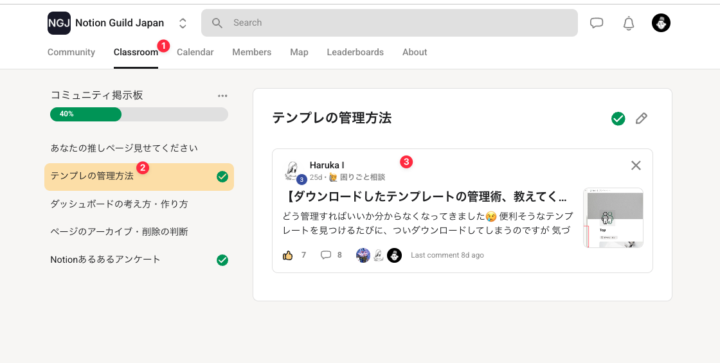Click the Last comment 8d ago text
This screenshot has height=363, width=720.
pos(447,255)
